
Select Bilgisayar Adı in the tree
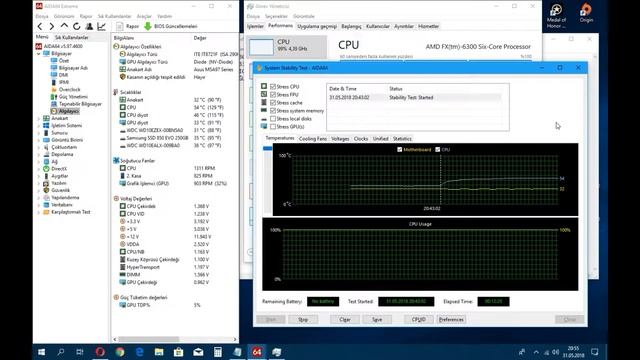click(x=73, y=68)
